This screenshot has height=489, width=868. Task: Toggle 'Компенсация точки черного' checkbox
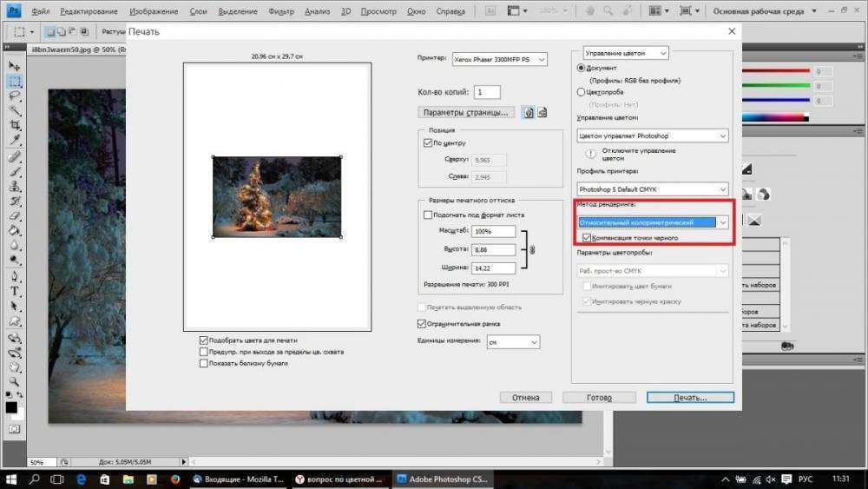(588, 237)
